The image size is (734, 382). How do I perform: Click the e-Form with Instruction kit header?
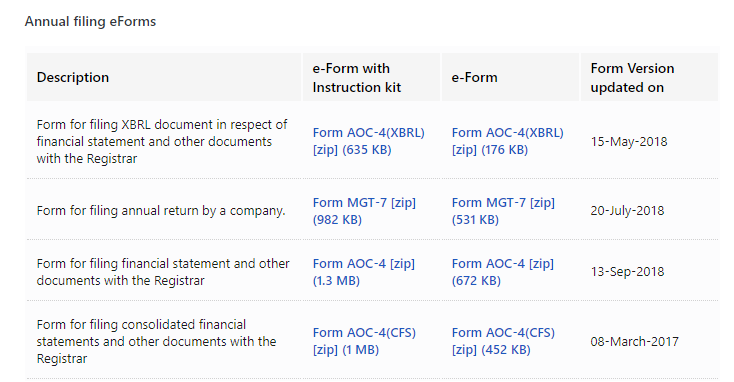click(x=357, y=78)
